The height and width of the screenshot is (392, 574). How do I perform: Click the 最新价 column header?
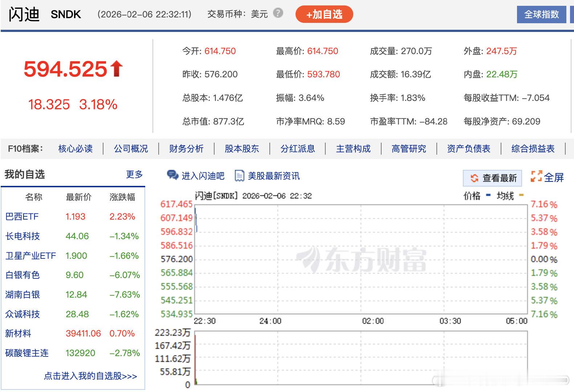pos(79,197)
